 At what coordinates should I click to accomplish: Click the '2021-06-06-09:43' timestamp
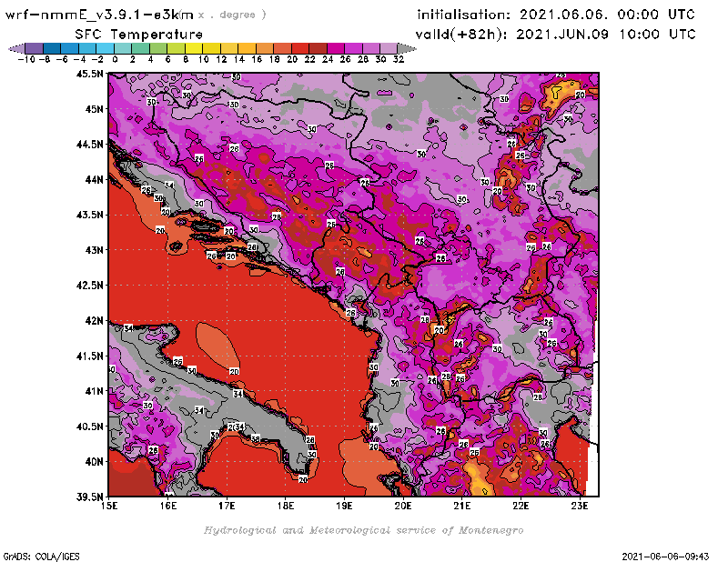coord(665,557)
